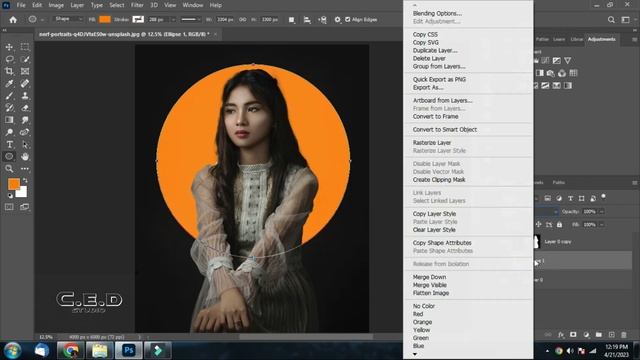Toggle filter for type layers
The width and height of the screenshot is (640, 360).
(x=570, y=198)
